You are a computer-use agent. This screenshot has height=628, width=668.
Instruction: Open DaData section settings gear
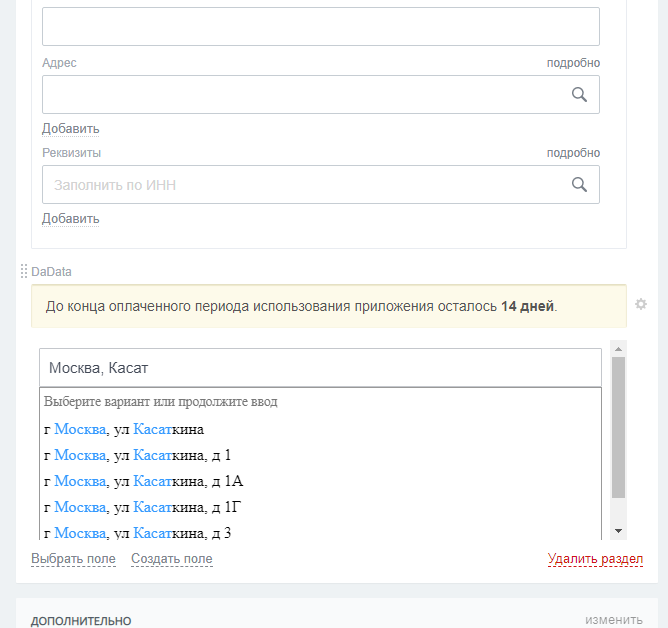641,304
